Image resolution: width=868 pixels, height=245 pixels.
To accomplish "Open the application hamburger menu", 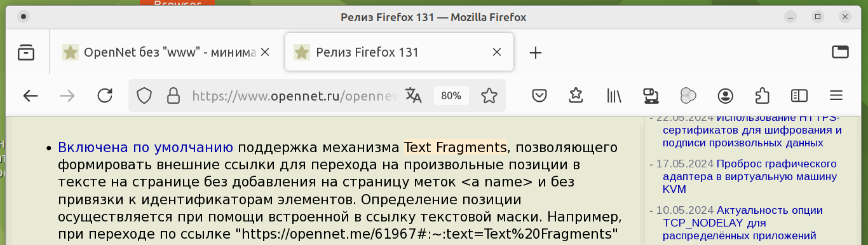I will click(836, 96).
